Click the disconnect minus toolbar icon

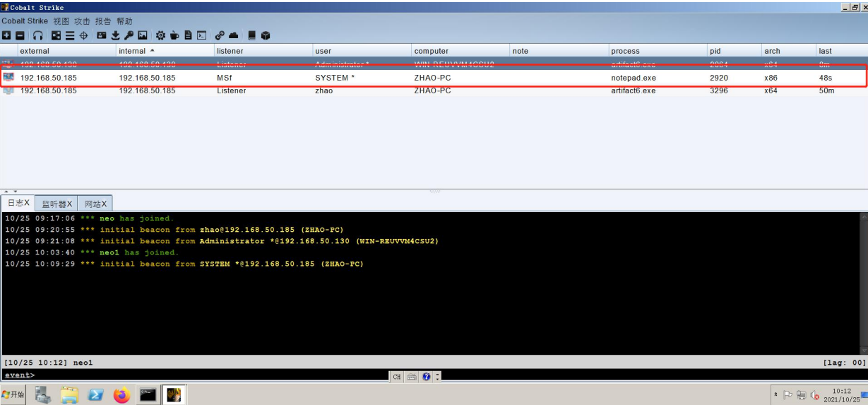coord(20,35)
